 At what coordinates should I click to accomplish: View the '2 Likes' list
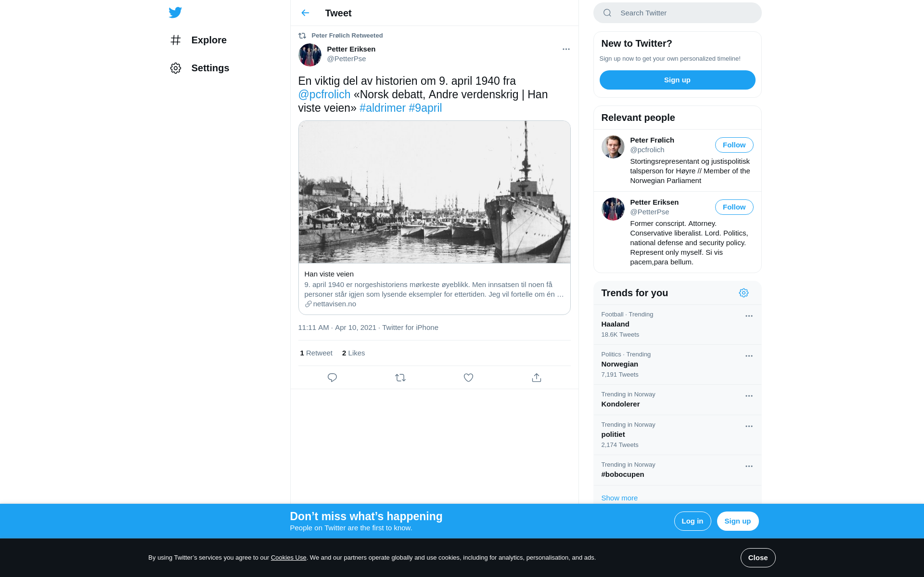click(354, 353)
